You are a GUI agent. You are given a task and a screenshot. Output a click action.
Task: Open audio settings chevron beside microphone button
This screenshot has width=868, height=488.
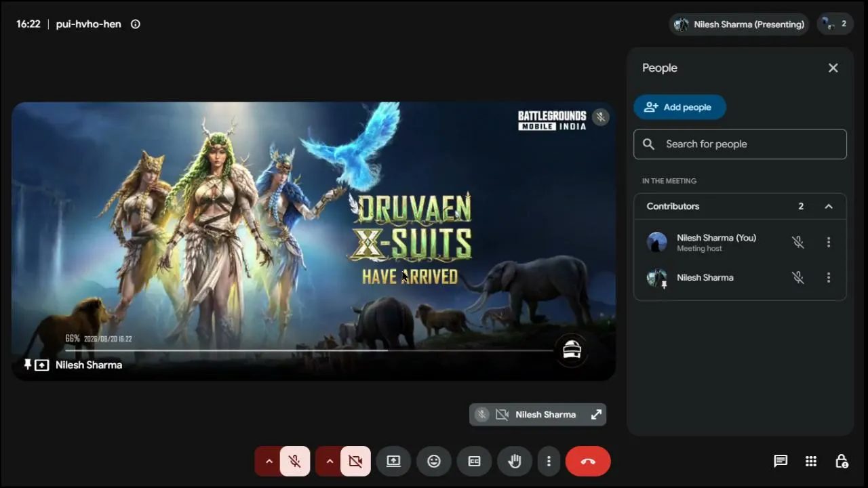269,462
